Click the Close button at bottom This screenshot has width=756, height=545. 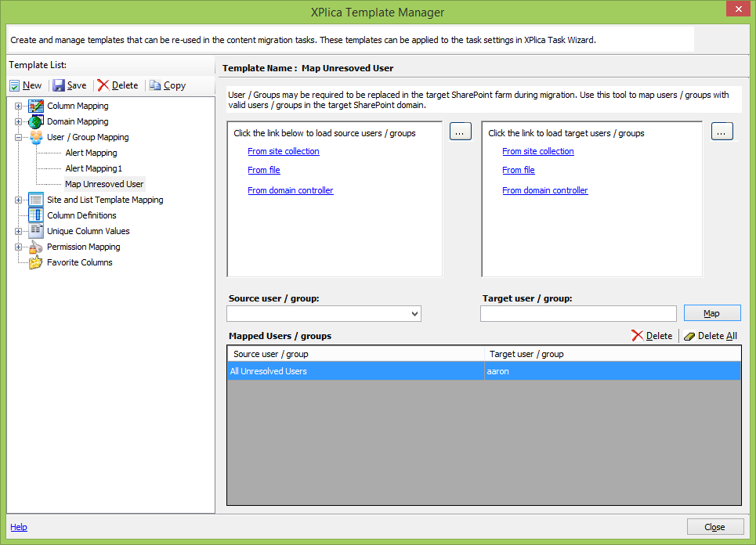coord(715,527)
